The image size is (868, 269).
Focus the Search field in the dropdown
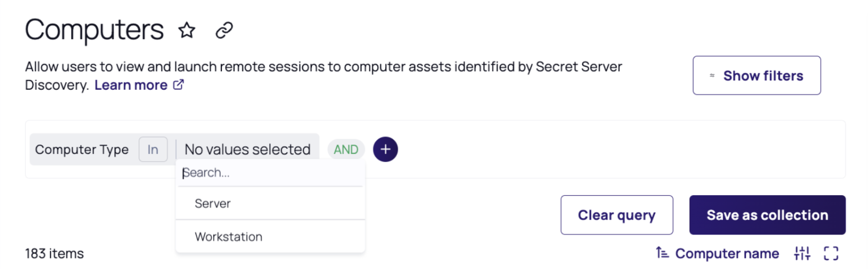pos(270,173)
